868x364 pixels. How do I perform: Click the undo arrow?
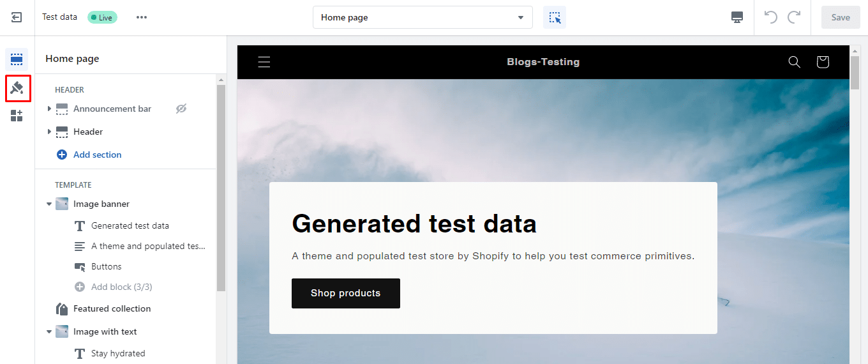771,17
